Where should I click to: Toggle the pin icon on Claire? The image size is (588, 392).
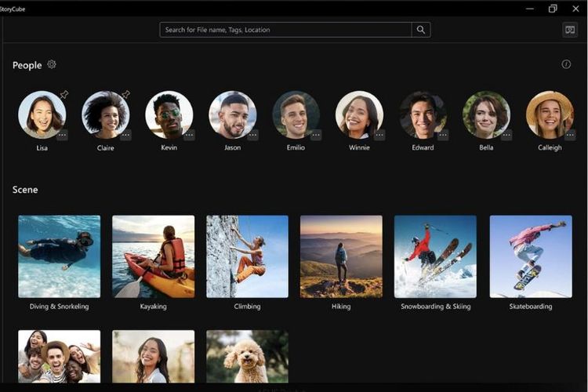(125, 95)
